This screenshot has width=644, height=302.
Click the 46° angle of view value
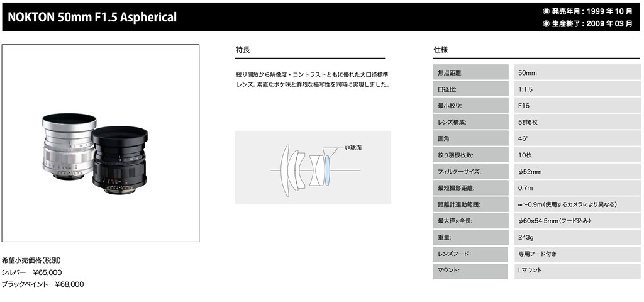pos(523,138)
